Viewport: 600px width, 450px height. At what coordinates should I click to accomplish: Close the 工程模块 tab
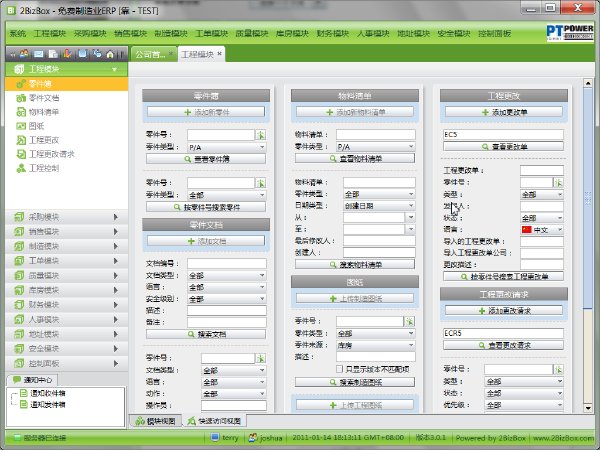click(x=220, y=54)
